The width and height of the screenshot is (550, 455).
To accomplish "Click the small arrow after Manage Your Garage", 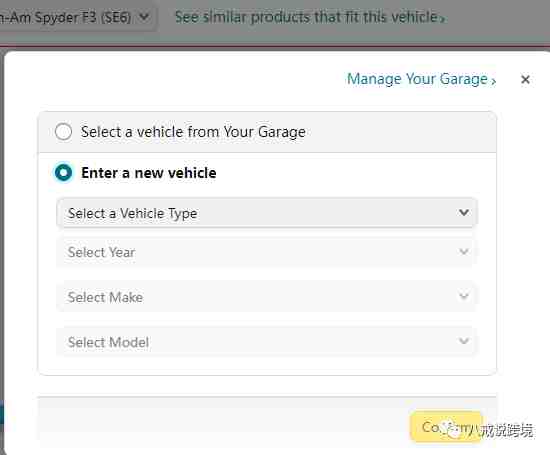I will [x=493, y=81].
